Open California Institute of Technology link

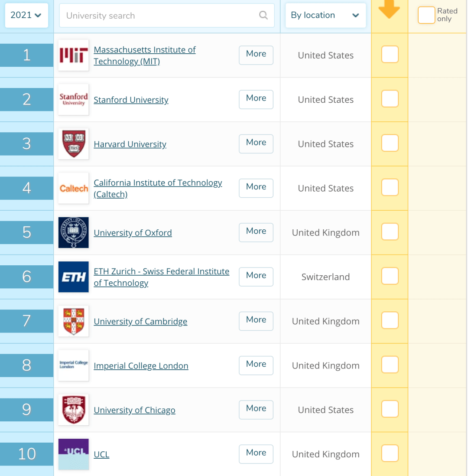158,188
